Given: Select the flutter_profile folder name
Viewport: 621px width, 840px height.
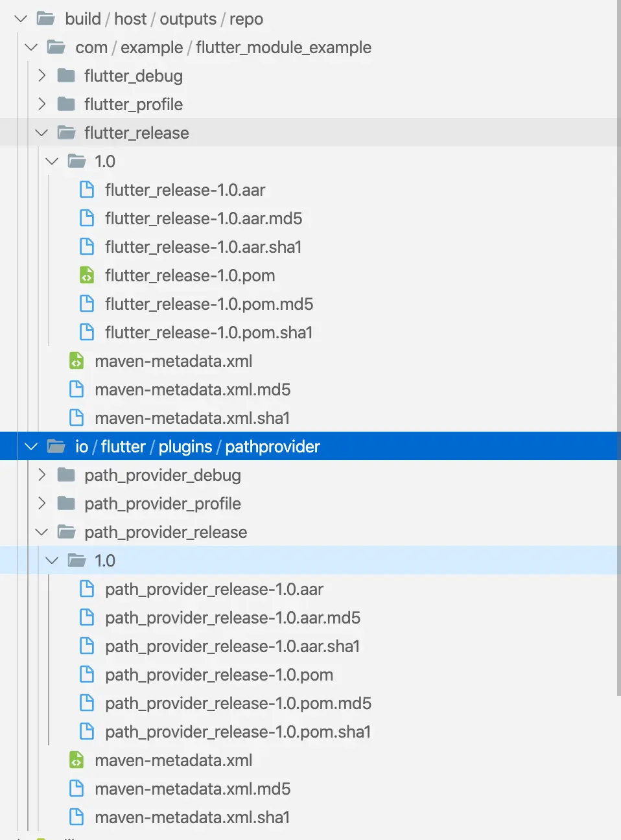Looking at the screenshot, I should [x=134, y=105].
